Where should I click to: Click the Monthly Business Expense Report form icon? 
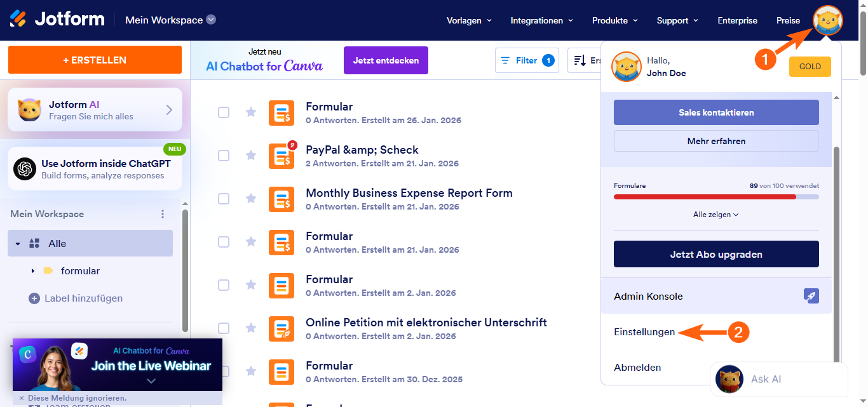tap(281, 199)
